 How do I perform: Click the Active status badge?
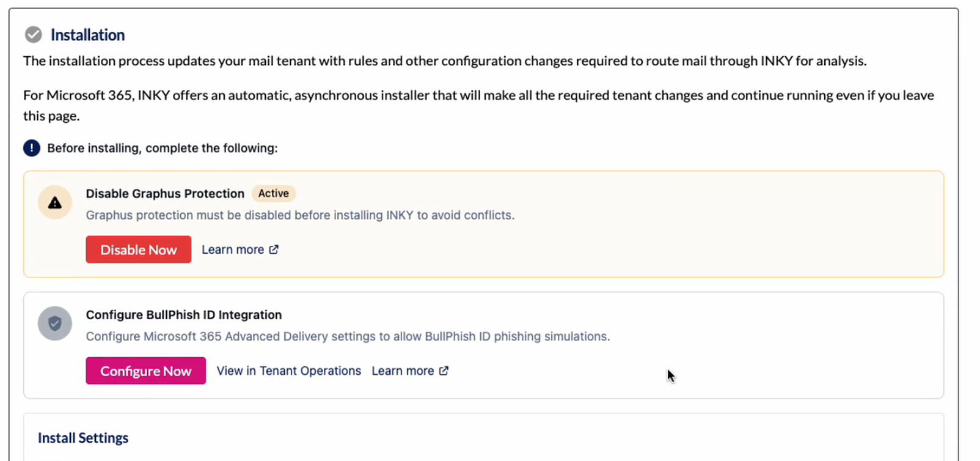(273, 193)
